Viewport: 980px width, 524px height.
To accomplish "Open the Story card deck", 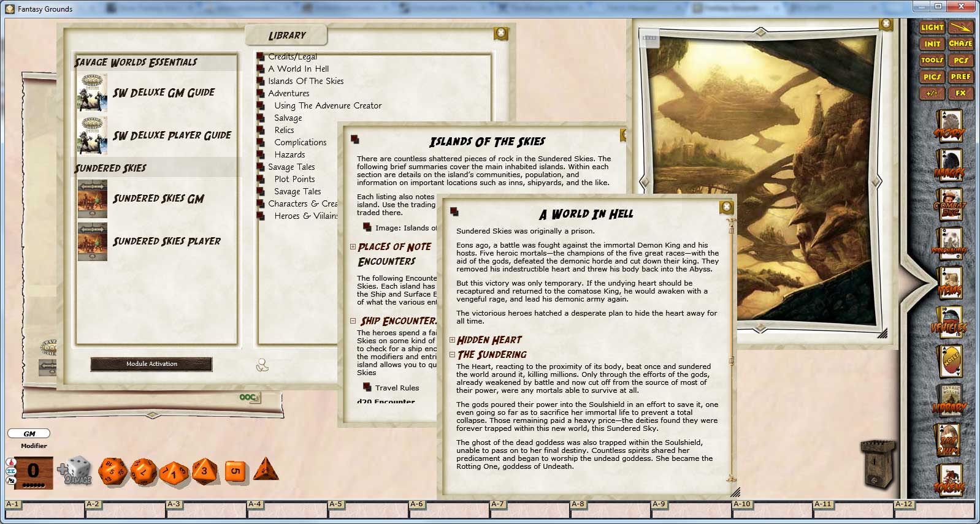I will coord(949,127).
